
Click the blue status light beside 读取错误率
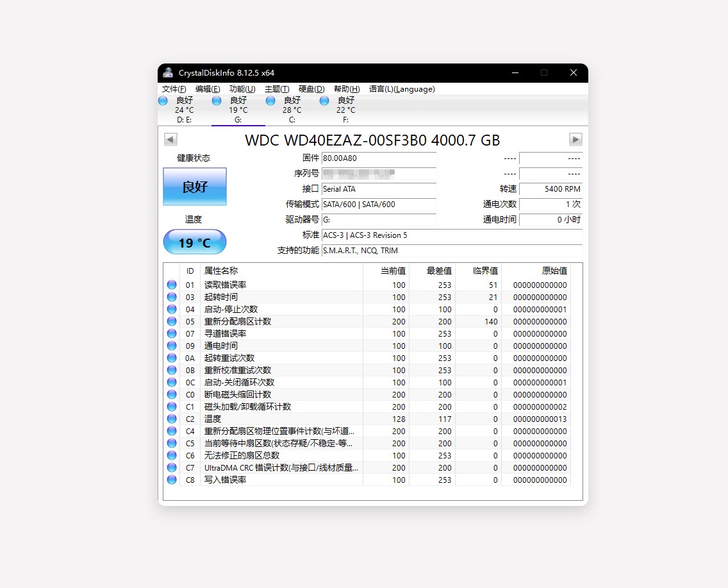[170, 284]
